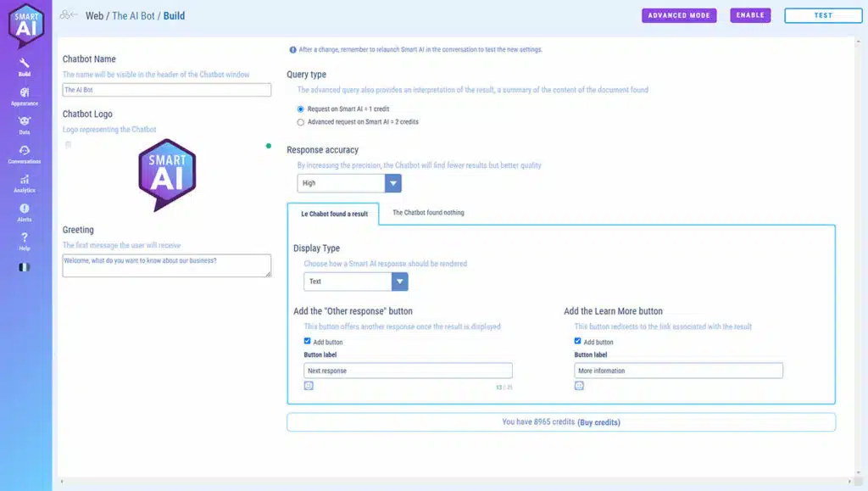Open the Help section
The width and height of the screenshot is (868, 491).
coord(25,241)
